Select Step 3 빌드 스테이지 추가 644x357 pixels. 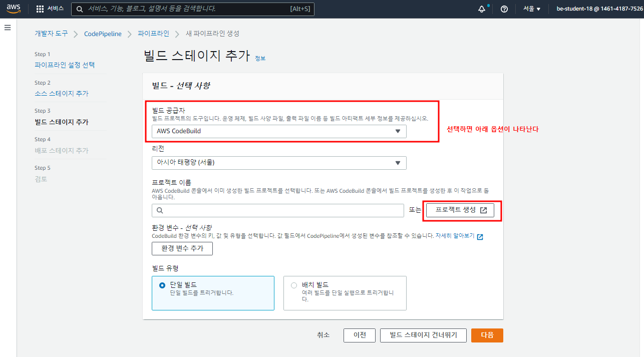click(62, 122)
